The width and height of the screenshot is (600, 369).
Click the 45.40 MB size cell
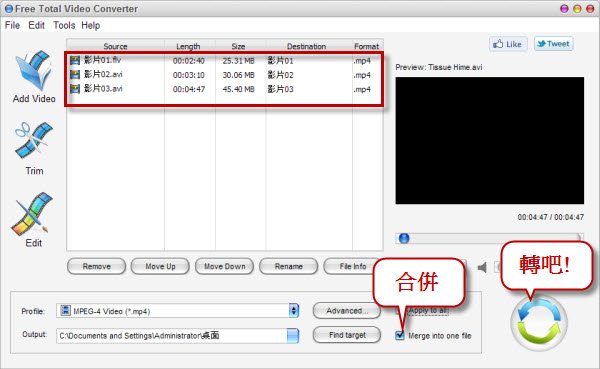239,89
